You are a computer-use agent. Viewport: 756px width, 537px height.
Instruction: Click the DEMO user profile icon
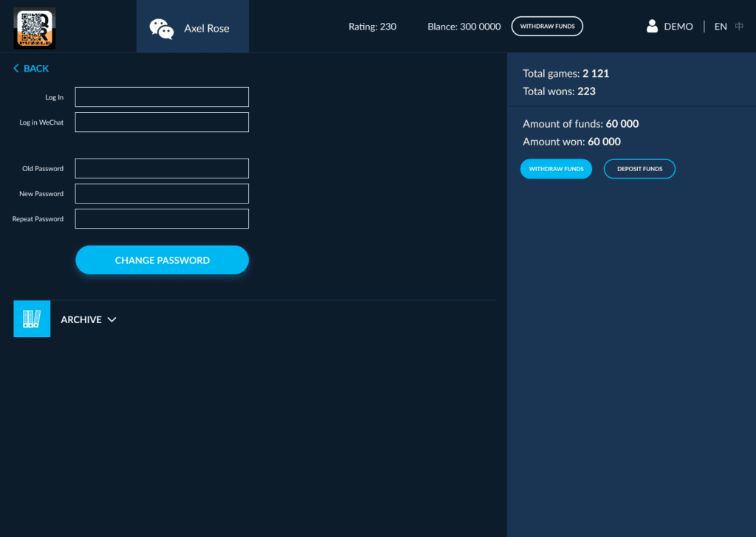pyautogui.click(x=652, y=26)
